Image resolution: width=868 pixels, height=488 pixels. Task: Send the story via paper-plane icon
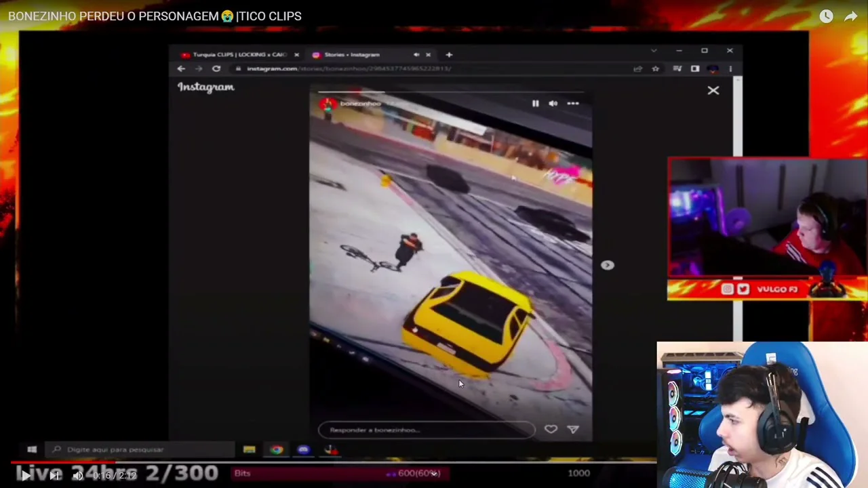573,429
